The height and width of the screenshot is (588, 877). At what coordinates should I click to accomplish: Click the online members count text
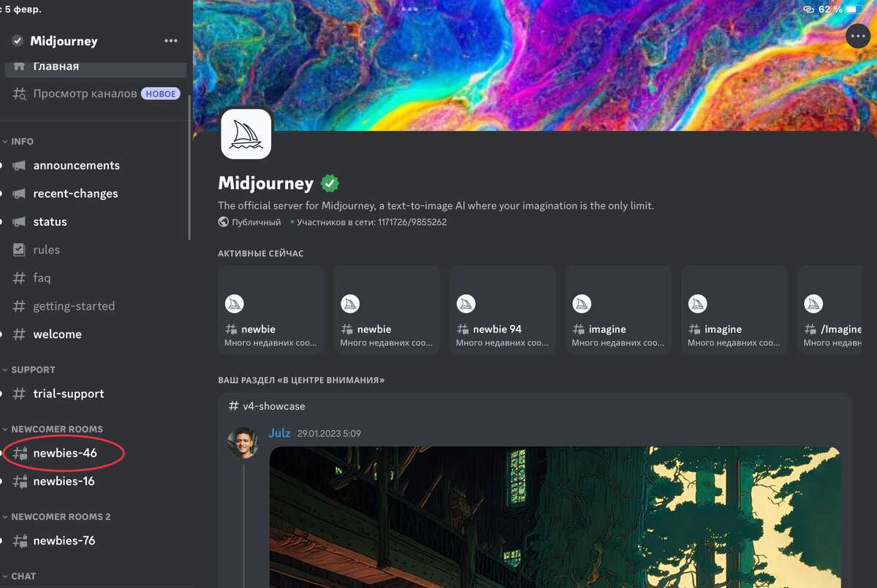click(x=371, y=222)
